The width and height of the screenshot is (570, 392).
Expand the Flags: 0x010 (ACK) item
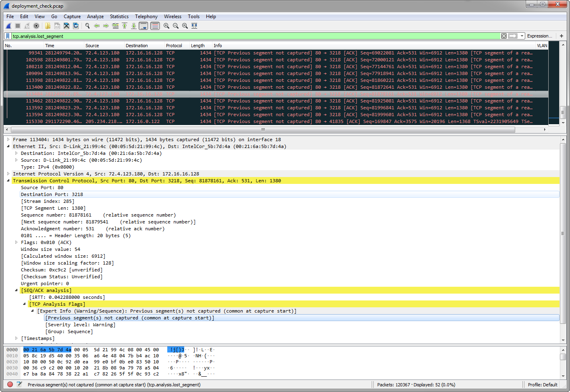(16, 242)
